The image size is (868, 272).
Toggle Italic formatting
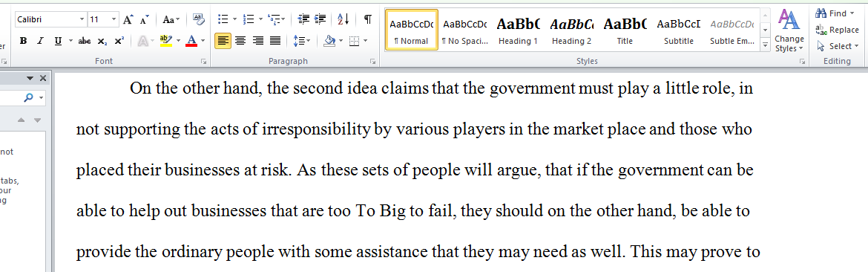pyautogui.click(x=40, y=41)
